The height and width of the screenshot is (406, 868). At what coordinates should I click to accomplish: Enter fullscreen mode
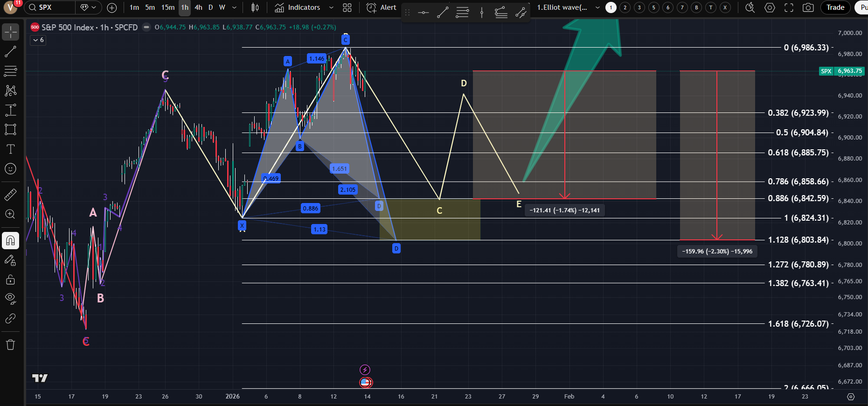[789, 7]
